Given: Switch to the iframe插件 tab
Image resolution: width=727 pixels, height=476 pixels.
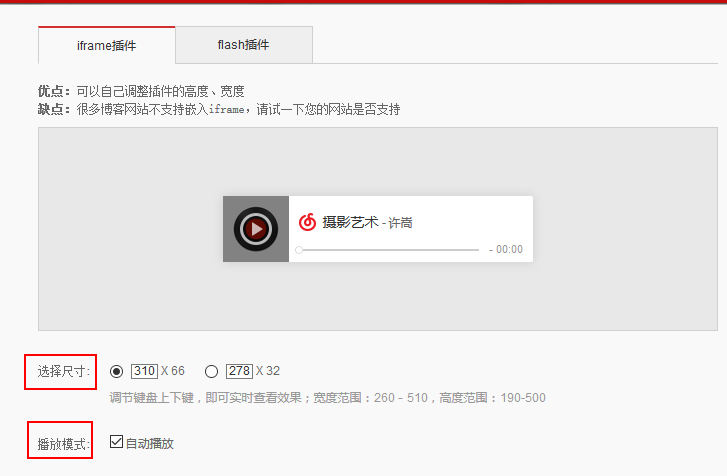Looking at the screenshot, I should [107, 45].
